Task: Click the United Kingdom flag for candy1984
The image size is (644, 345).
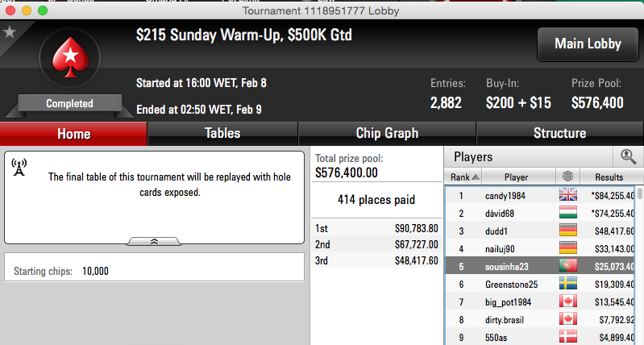Action: click(x=568, y=195)
